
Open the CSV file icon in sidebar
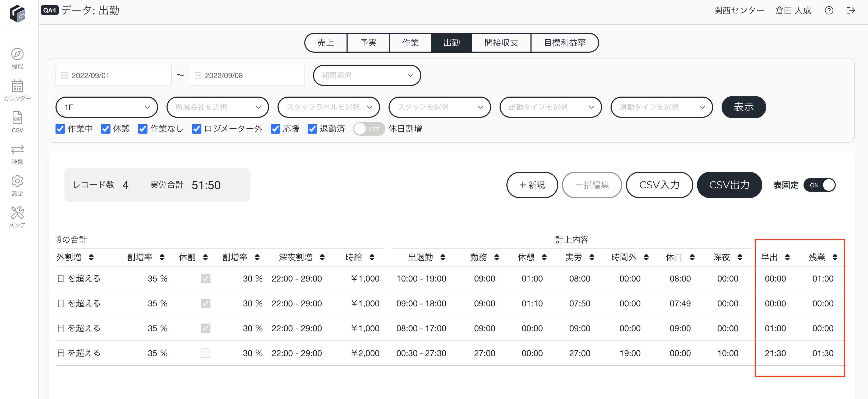point(17,118)
